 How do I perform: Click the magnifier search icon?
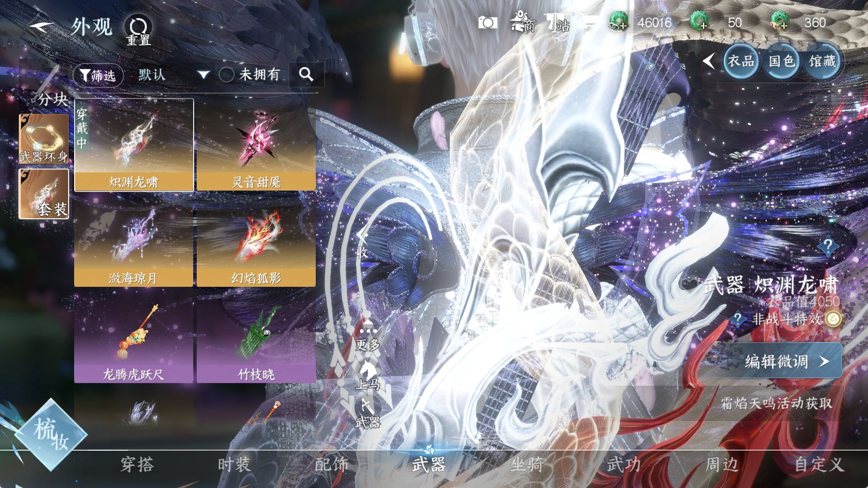(x=306, y=75)
